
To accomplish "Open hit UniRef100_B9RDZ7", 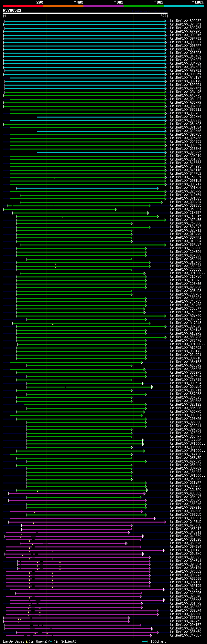I will coord(186,21).
